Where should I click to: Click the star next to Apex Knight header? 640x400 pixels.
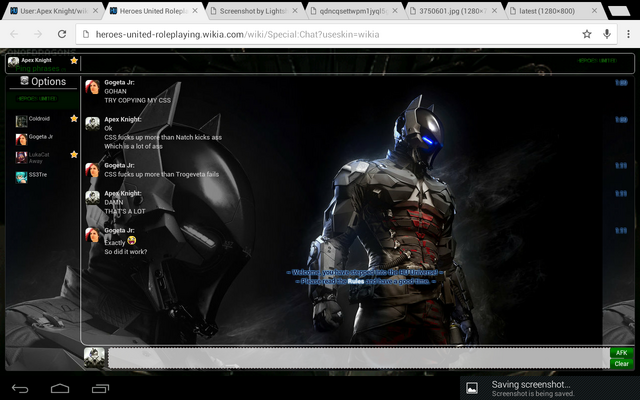coord(74,61)
